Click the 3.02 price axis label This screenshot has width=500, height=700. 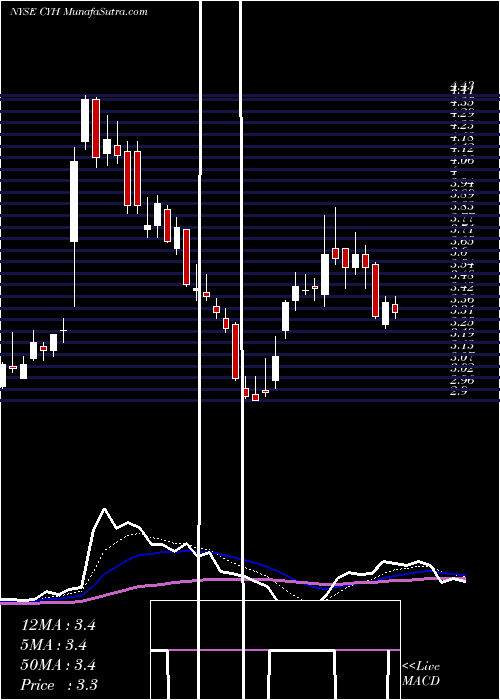[x=463, y=369]
